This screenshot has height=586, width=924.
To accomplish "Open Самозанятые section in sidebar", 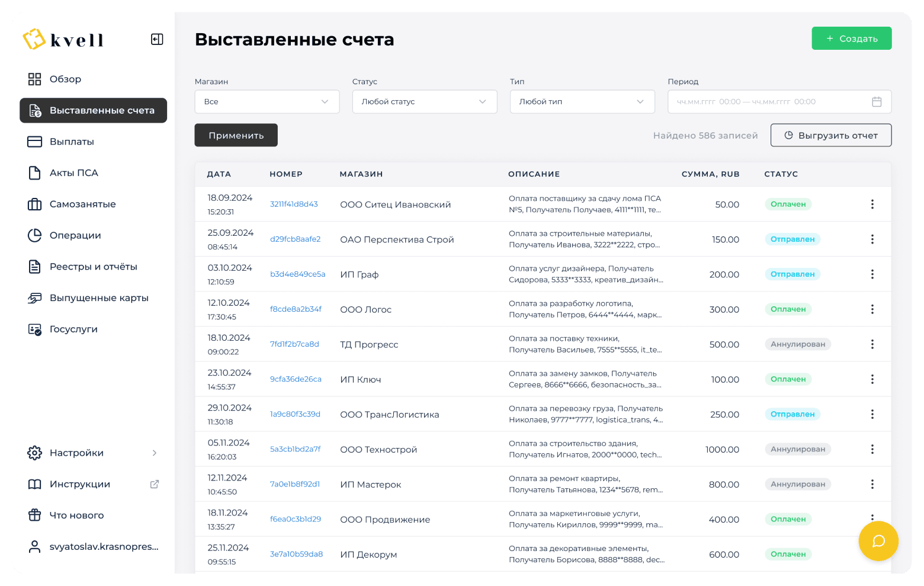I will (82, 204).
